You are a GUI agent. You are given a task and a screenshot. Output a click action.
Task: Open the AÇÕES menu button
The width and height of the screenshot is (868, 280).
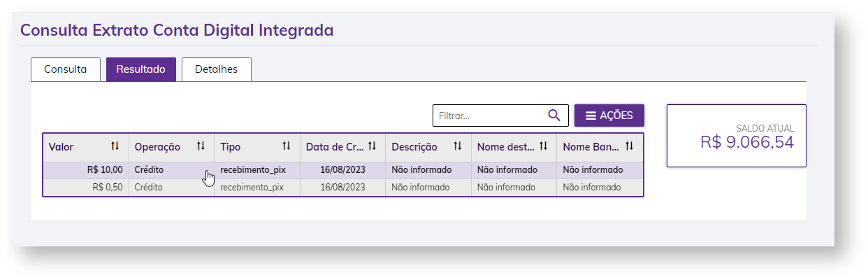click(x=609, y=115)
